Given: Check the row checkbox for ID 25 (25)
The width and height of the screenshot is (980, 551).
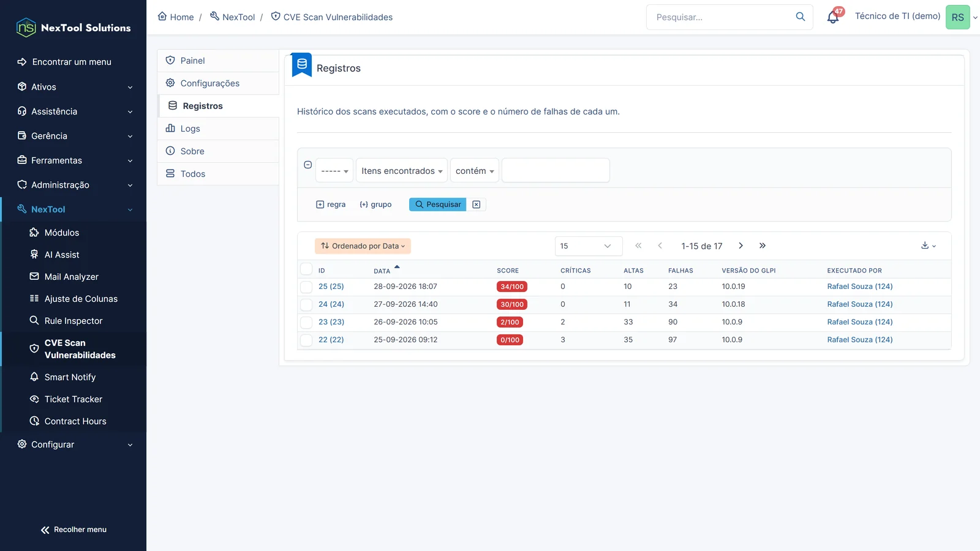Looking at the screenshot, I should pos(306,287).
